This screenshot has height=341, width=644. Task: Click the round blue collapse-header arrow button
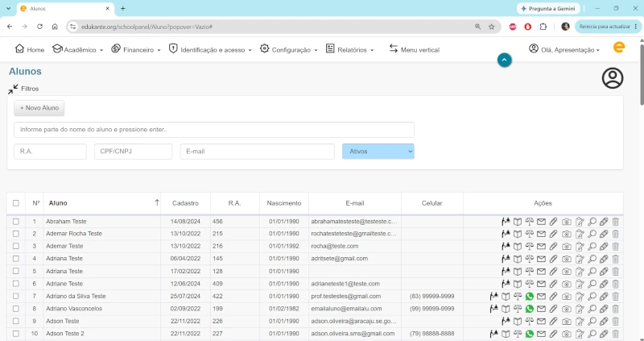click(505, 60)
